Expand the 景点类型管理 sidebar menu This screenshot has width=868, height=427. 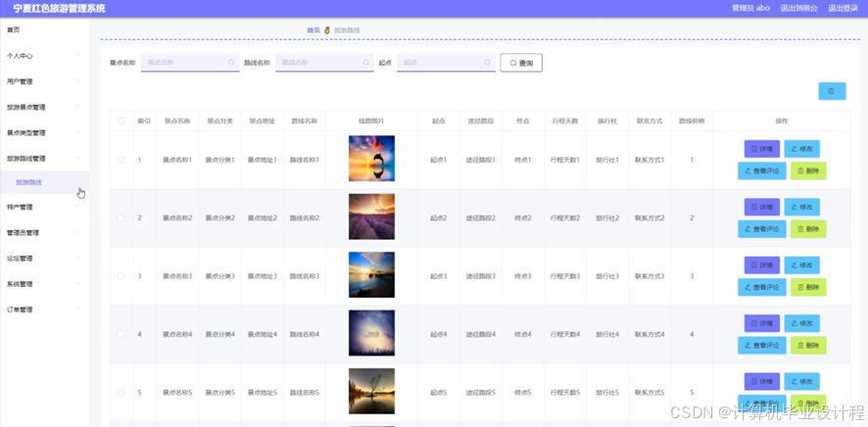(x=44, y=133)
